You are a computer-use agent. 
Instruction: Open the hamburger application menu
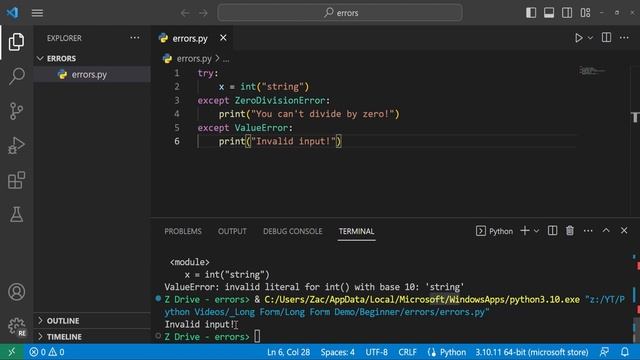point(37,13)
